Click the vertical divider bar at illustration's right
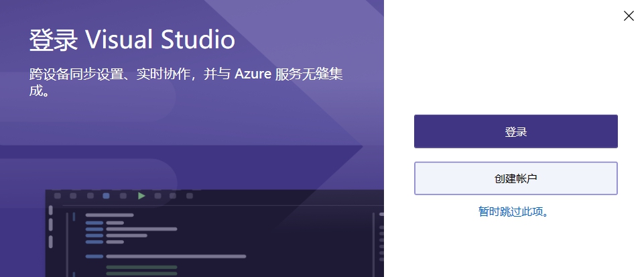Screen dimensions: 644x277 click(x=373, y=245)
